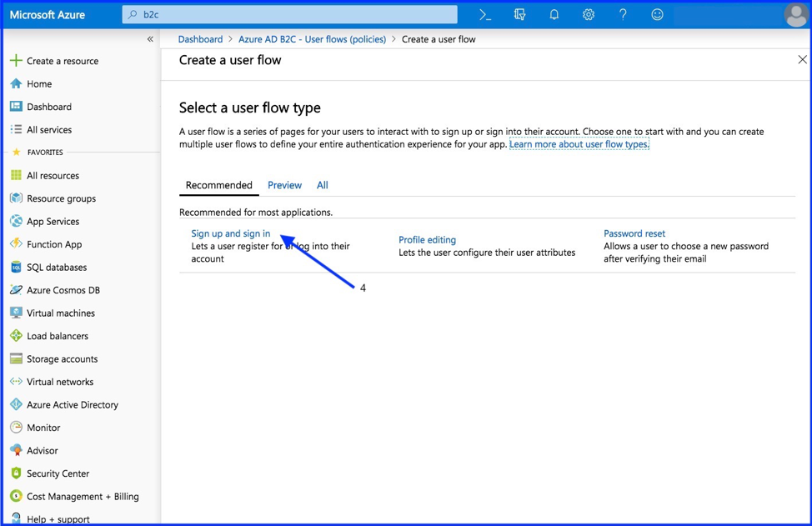Open Dashboard from the sidebar
812x526 pixels.
(49, 107)
